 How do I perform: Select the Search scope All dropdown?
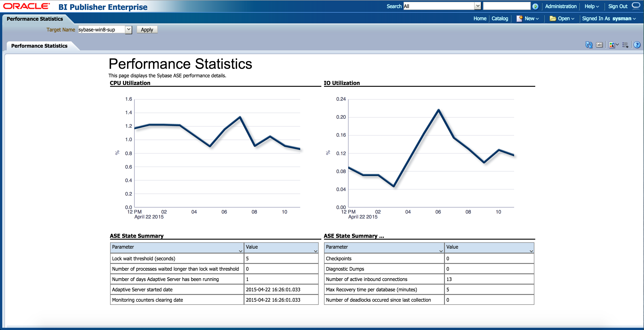click(x=439, y=6)
